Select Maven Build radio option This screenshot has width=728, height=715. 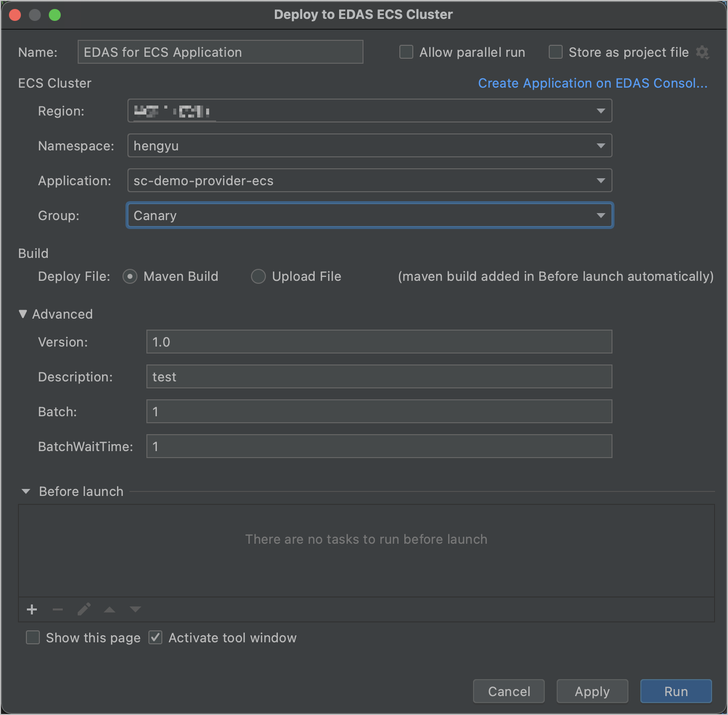130,276
